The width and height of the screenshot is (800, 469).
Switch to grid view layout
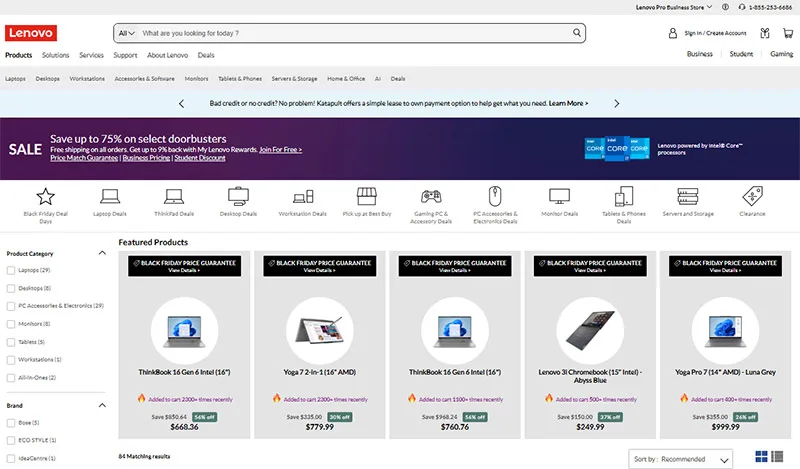[x=761, y=456]
